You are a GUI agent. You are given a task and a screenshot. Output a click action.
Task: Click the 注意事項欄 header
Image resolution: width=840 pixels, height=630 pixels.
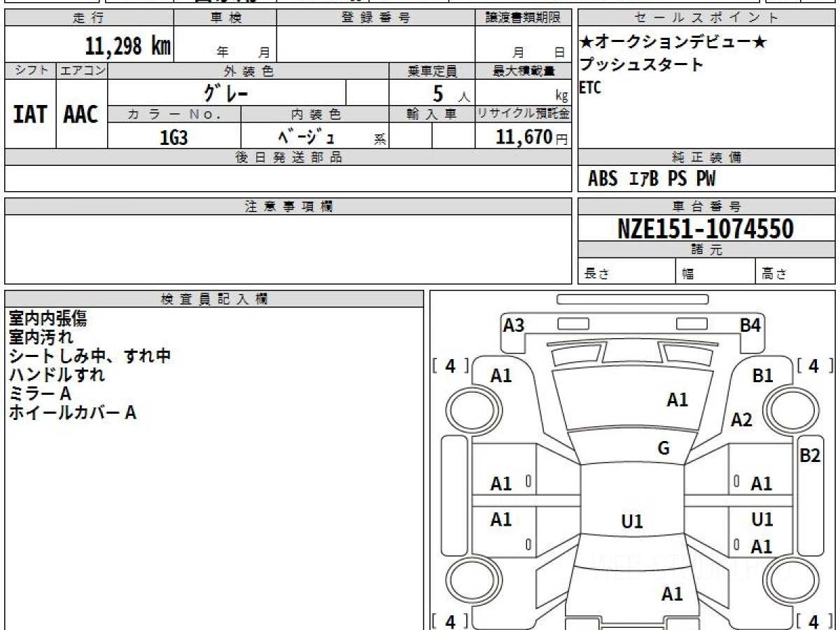288,206
